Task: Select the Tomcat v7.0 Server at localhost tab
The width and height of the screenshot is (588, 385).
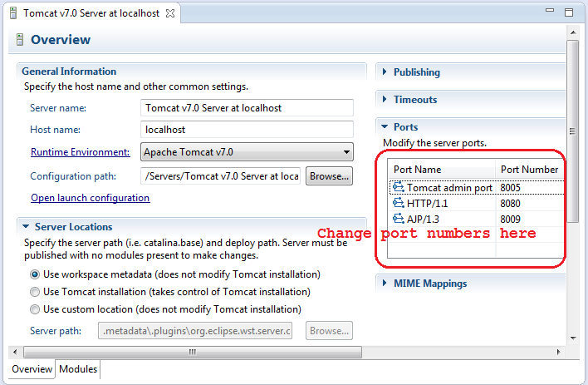Action: tap(91, 13)
